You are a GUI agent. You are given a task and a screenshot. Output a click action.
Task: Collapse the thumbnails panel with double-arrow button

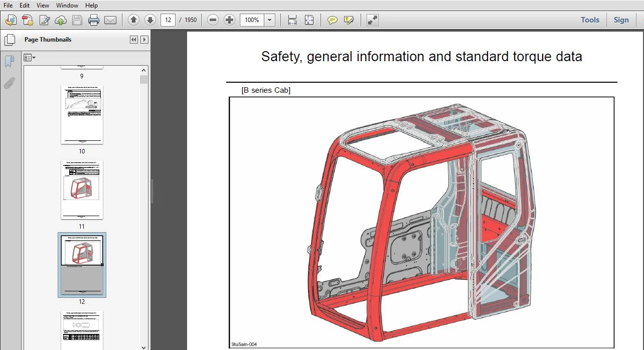pyautogui.click(x=134, y=40)
